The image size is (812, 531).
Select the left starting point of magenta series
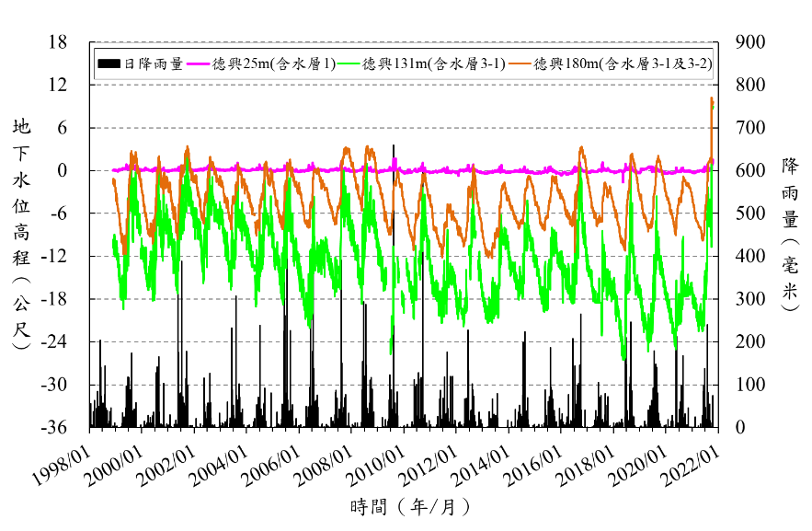(x=112, y=169)
